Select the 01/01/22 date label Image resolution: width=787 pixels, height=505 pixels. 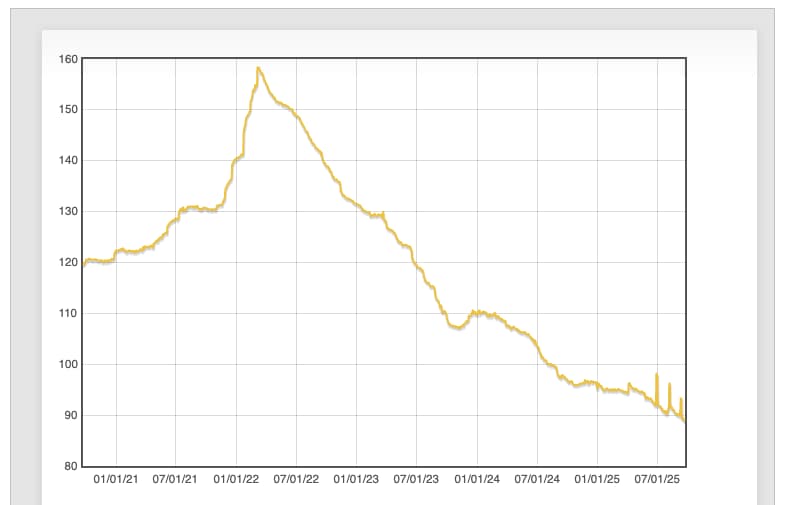pyautogui.click(x=236, y=479)
